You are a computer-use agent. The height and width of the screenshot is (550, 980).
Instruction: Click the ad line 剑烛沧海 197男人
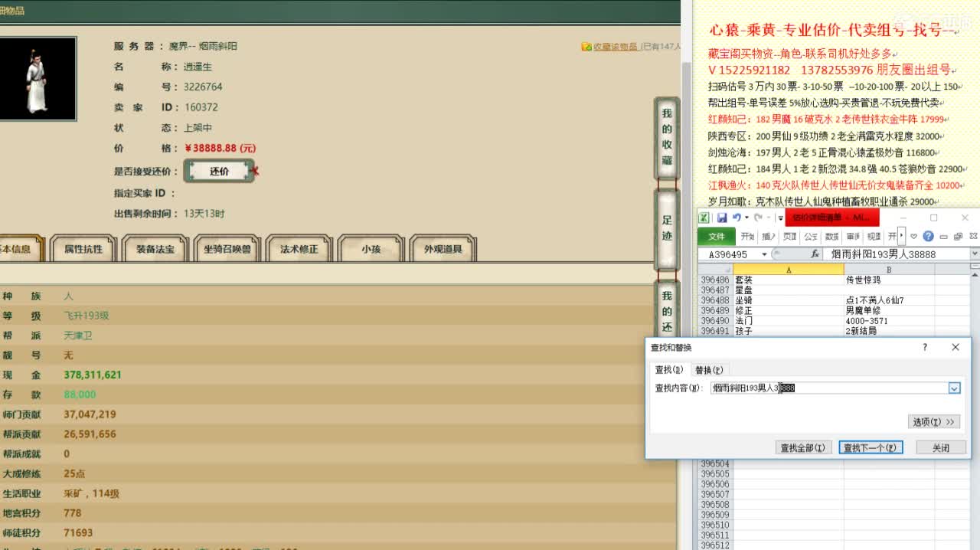click(x=822, y=152)
